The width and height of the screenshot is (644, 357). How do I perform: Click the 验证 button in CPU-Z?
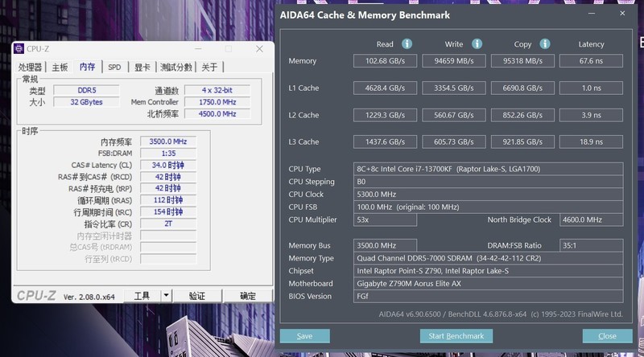pyautogui.click(x=197, y=295)
